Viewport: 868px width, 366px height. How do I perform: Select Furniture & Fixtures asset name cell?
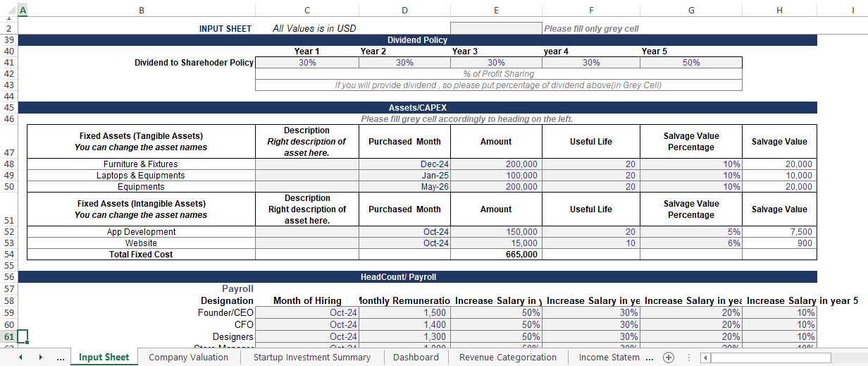coord(141,164)
